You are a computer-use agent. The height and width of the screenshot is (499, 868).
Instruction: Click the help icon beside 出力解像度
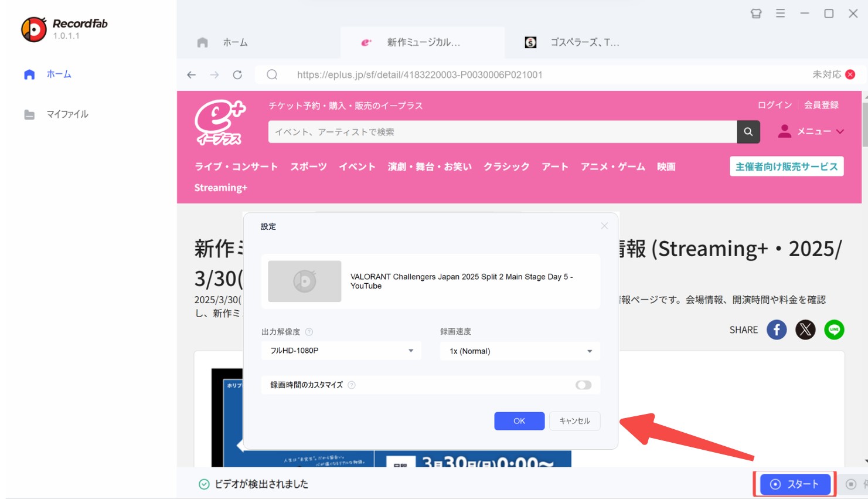click(x=309, y=332)
